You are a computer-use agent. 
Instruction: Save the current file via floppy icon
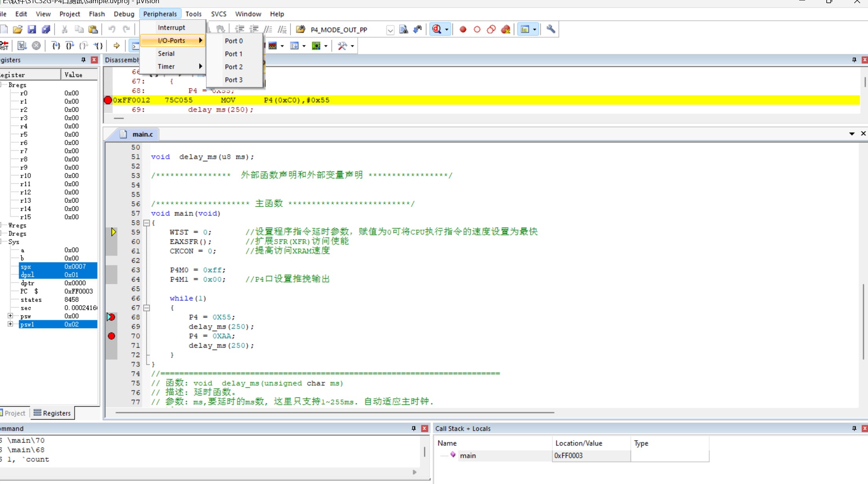click(x=32, y=29)
